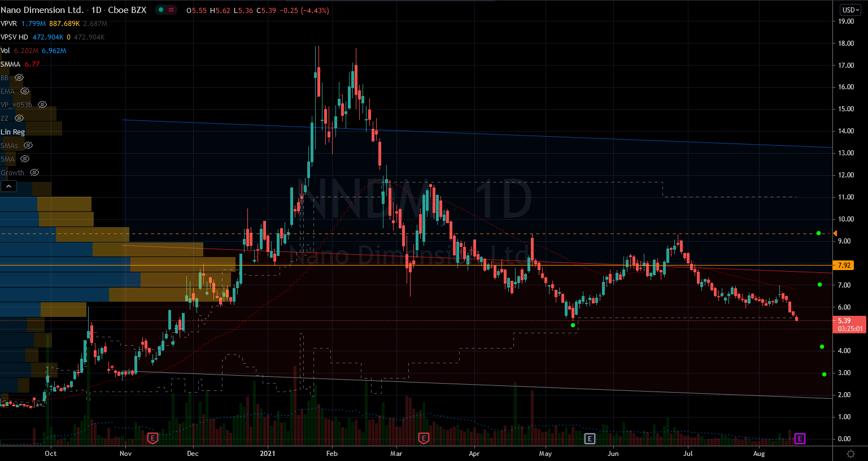The height and width of the screenshot is (461, 868).
Task: Unhide the VP_v053b indicator
Action: [42, 105]
